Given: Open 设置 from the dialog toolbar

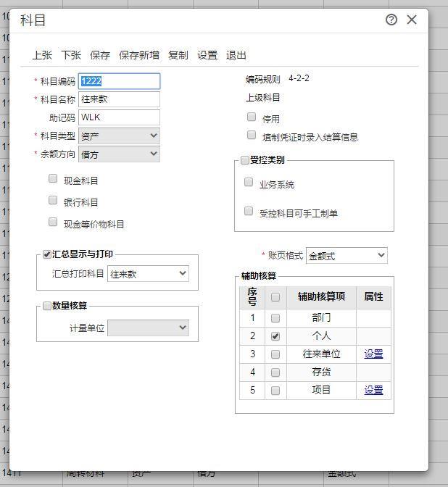Looking at the screenshot, I should 207,55.
